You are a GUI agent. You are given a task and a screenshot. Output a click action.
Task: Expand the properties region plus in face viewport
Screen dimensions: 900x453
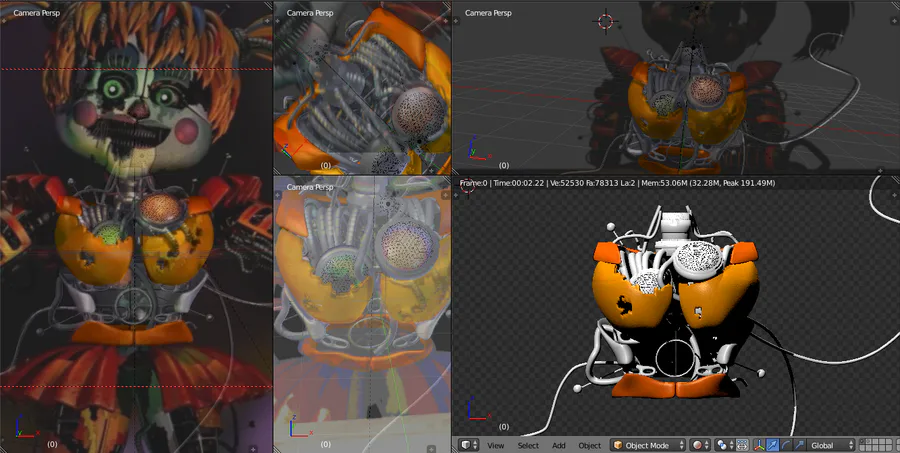pos(267,20)
